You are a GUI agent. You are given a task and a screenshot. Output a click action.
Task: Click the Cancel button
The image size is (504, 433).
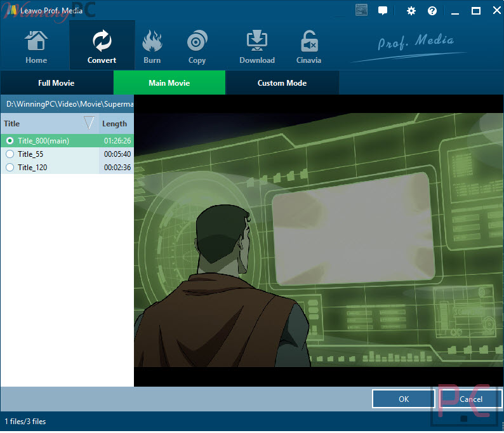click(x=471, y=399)
